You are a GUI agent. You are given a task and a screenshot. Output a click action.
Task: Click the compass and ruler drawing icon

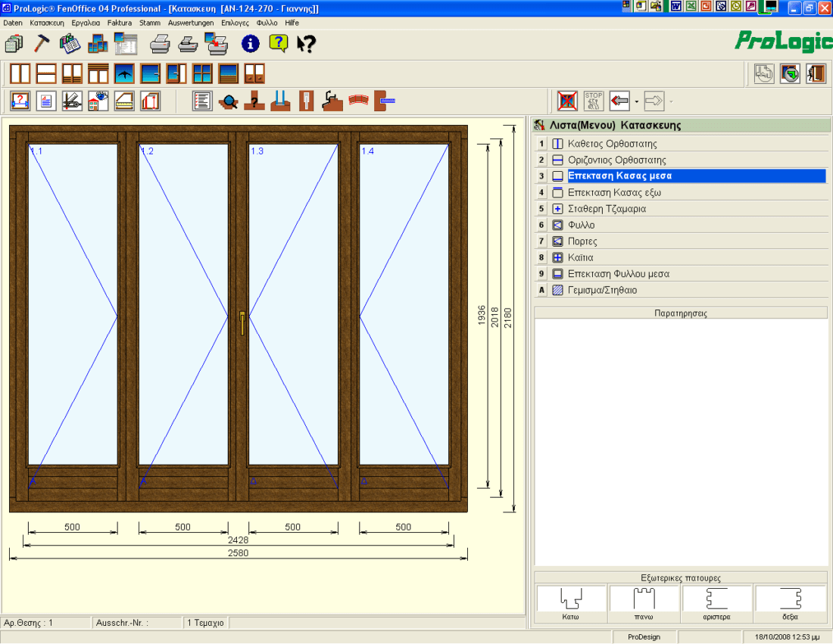pyautogui.click(x=72, y=101)
